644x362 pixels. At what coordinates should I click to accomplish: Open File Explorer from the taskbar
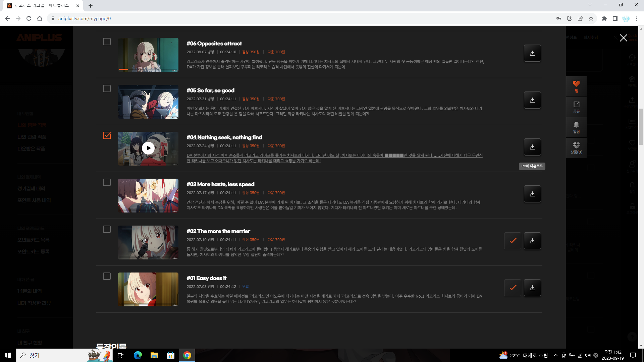[154, 355]
